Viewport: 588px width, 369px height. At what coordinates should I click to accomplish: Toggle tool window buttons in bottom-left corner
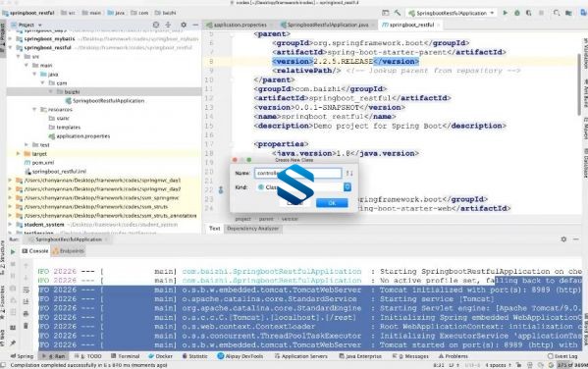[x=3, y=365]
